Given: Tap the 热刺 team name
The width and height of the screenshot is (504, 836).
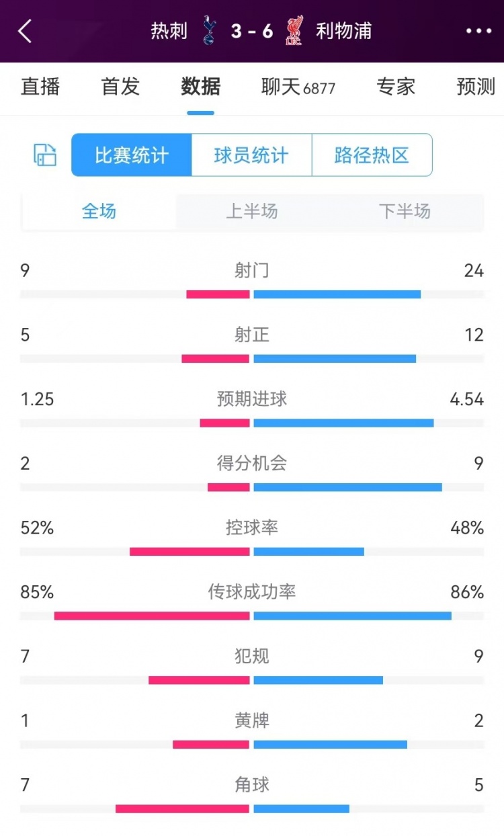Looking at the screenshot, I should pos(169,31).
